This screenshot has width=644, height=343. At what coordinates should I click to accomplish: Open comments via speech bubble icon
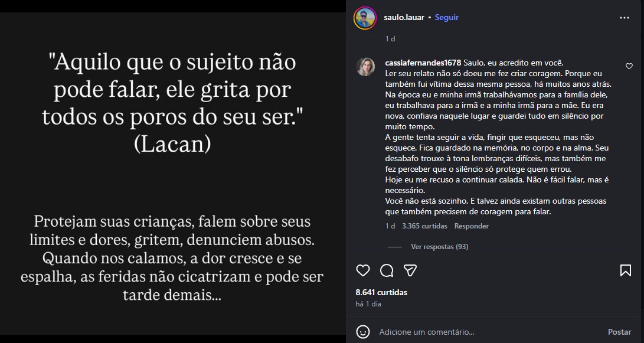click(387, 270)
